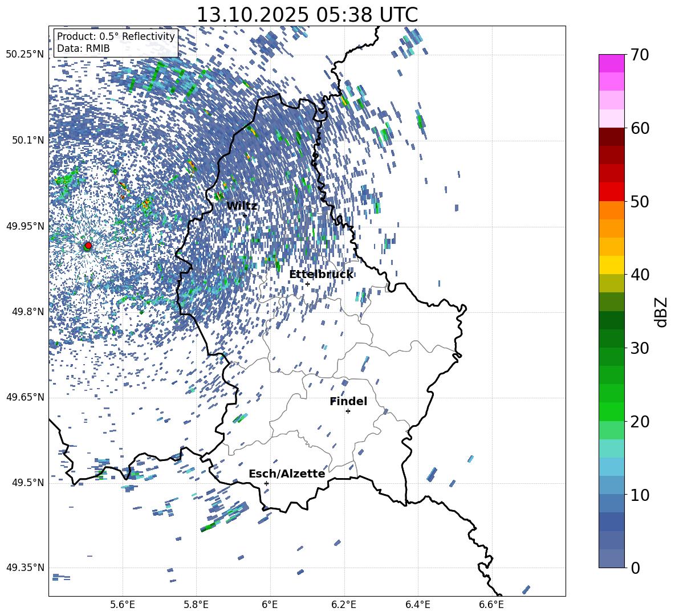Click the 49.65°N latitude tick label
The height and width of the screenshot is (616, 675).
(x=25, y=397)
